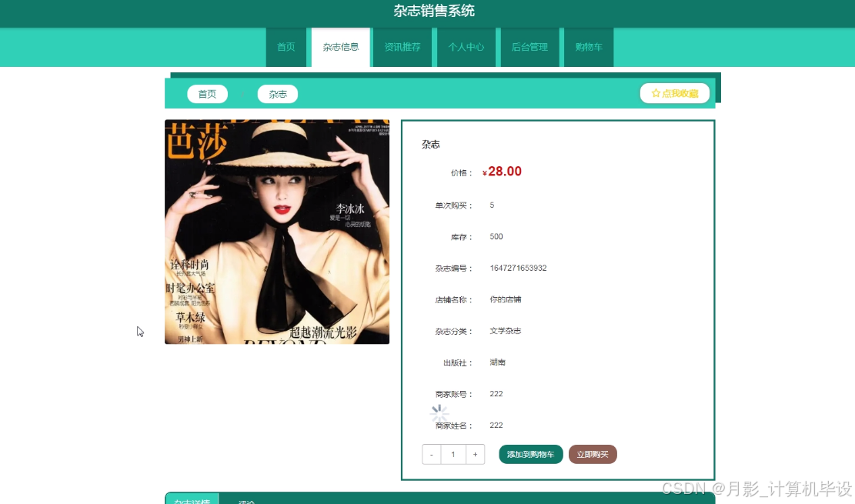Viewport: 855px width, 504px height.
Task: Click the quantity input field
Action: click(453, 454)
